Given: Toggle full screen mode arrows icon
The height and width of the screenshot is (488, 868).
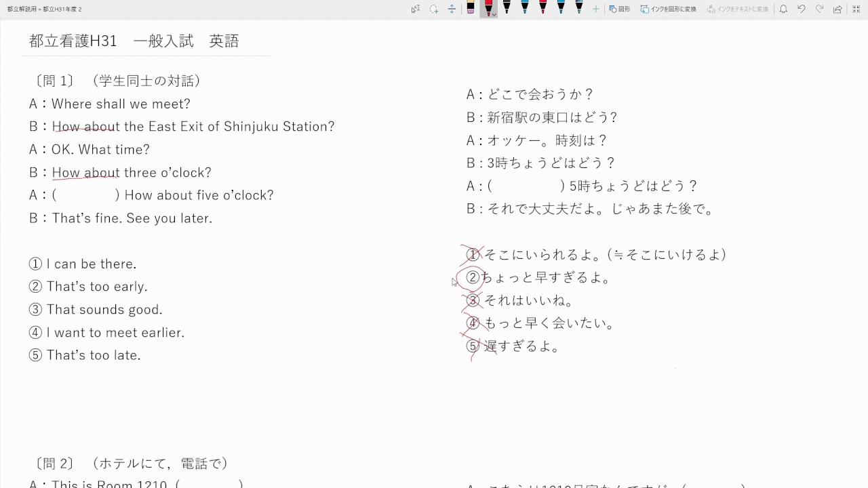Looking at the screenshot, I should [856, 9].
